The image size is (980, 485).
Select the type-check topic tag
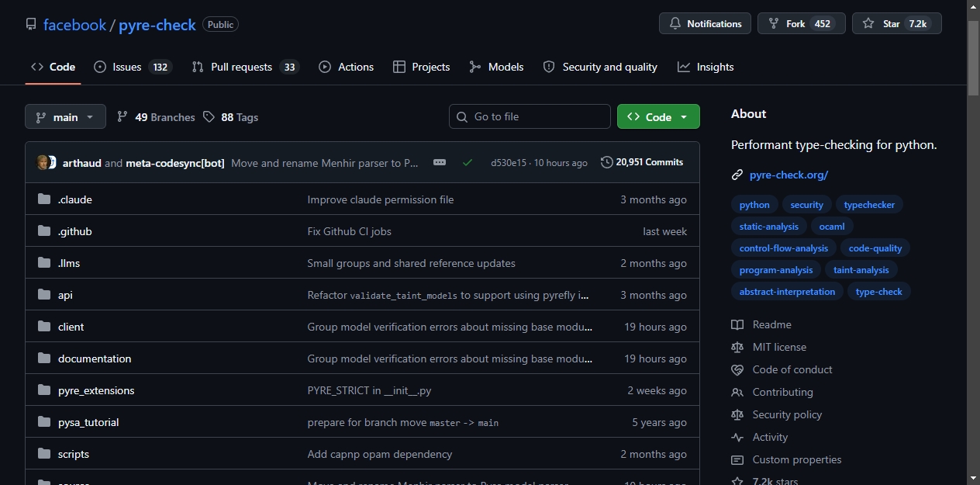tap(879, 292)
